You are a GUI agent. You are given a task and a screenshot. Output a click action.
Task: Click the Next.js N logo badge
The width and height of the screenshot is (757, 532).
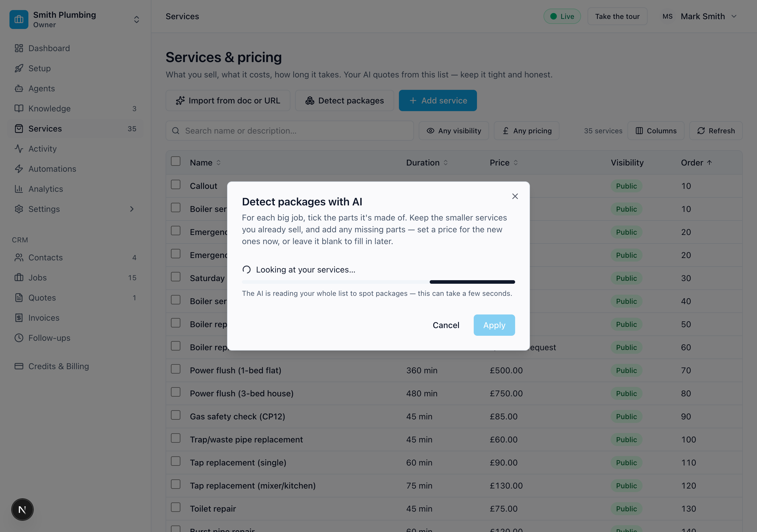[x=22, y=510]
